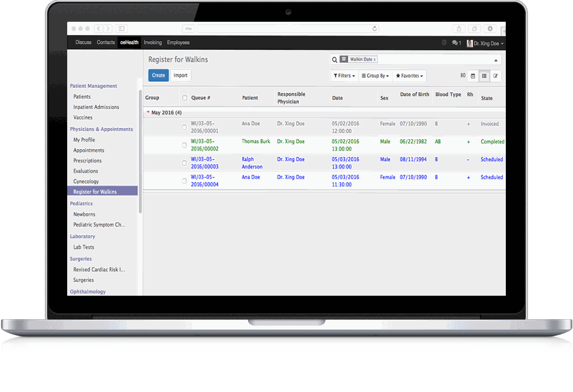
Task: Open Prescriptions in the sidebar
Action: pos(87,161)
